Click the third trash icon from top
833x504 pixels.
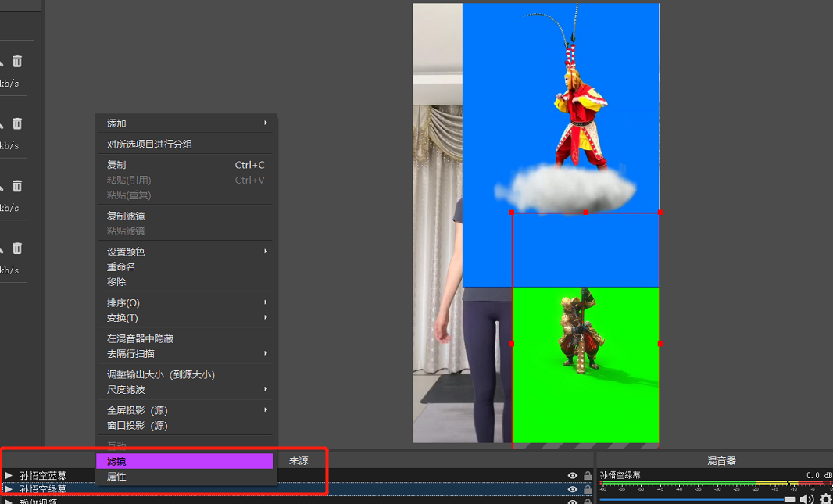(x=17, y=186)
